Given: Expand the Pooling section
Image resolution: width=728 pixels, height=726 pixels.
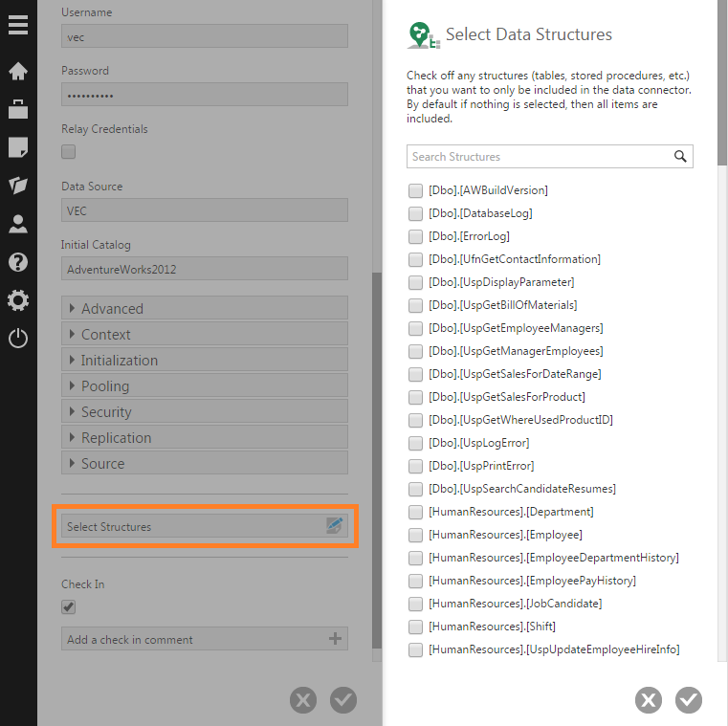Looking at the screenshot, I should 205,385.
